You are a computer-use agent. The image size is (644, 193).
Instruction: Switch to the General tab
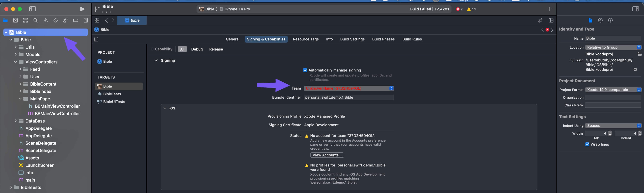click(232, 39)
